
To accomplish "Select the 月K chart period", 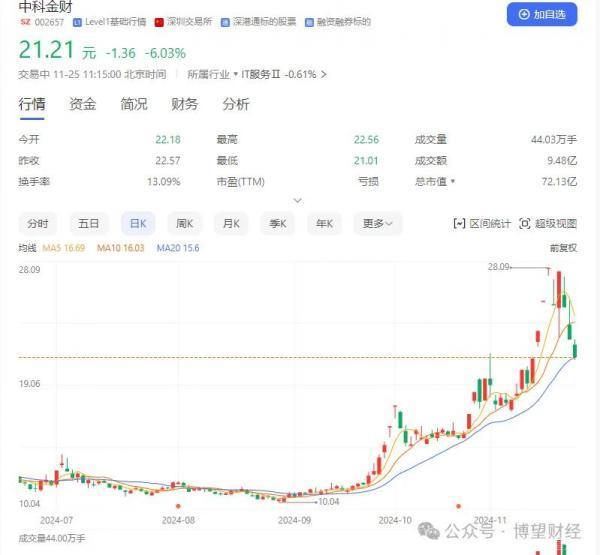I will [231, 223].
